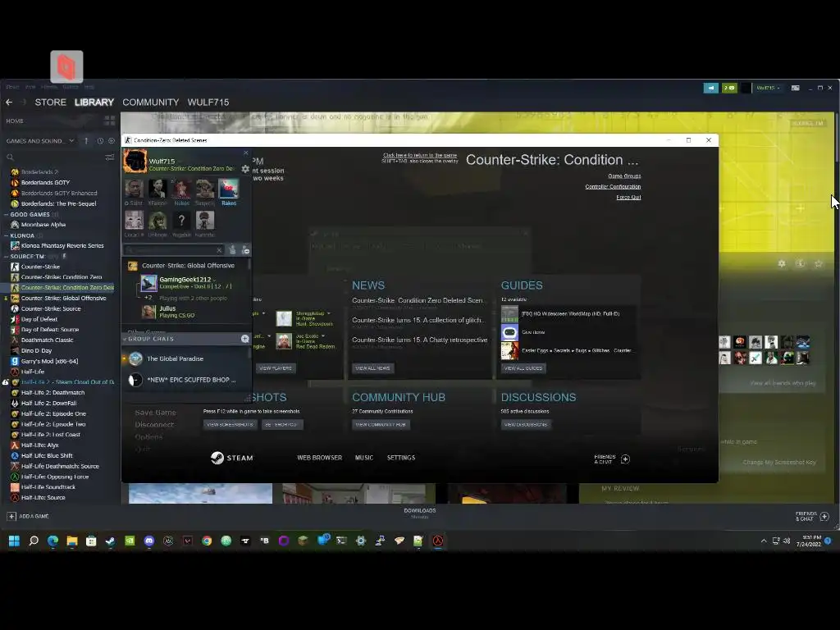Select Counter-Strike: Source in library list
Viewport: 840px width, 630px height.
point(51,308)
